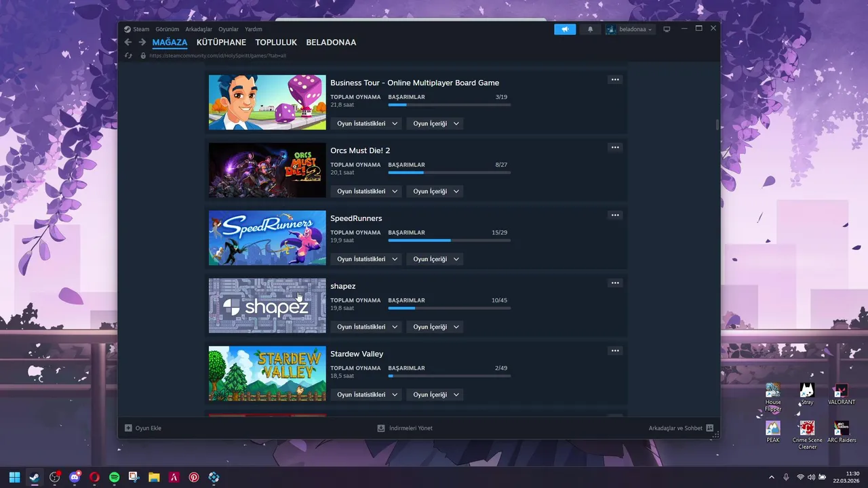
Task: Open the Yardım menu
Action: point(253,29)
